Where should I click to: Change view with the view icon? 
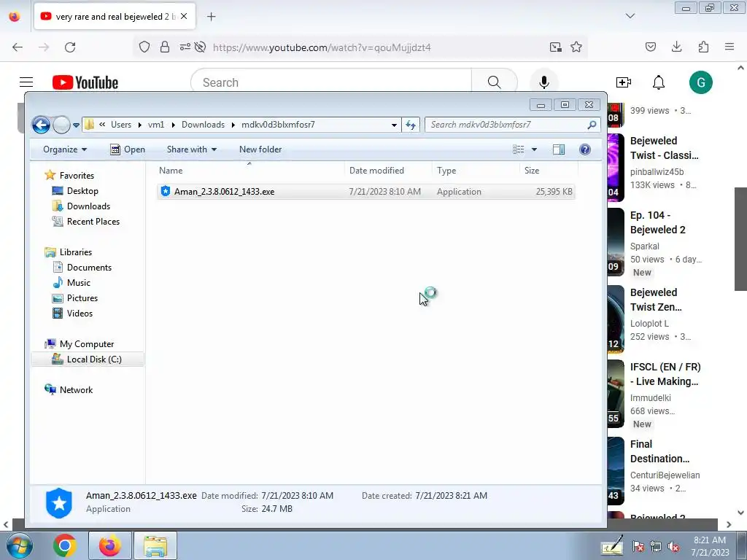[x=519, y=149]
